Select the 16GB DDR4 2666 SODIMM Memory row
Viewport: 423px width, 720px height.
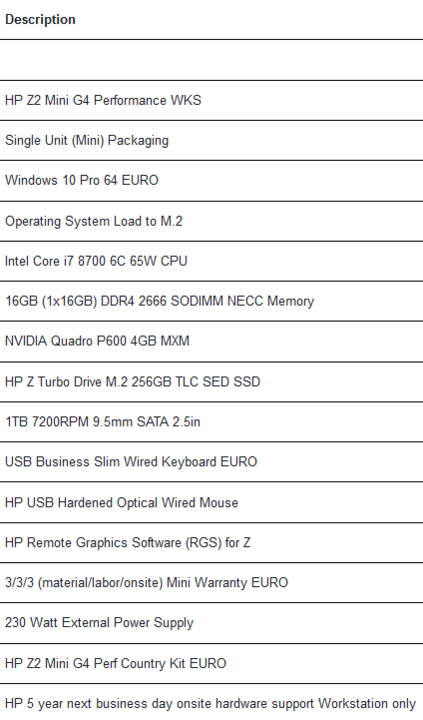tap(211, 301)
